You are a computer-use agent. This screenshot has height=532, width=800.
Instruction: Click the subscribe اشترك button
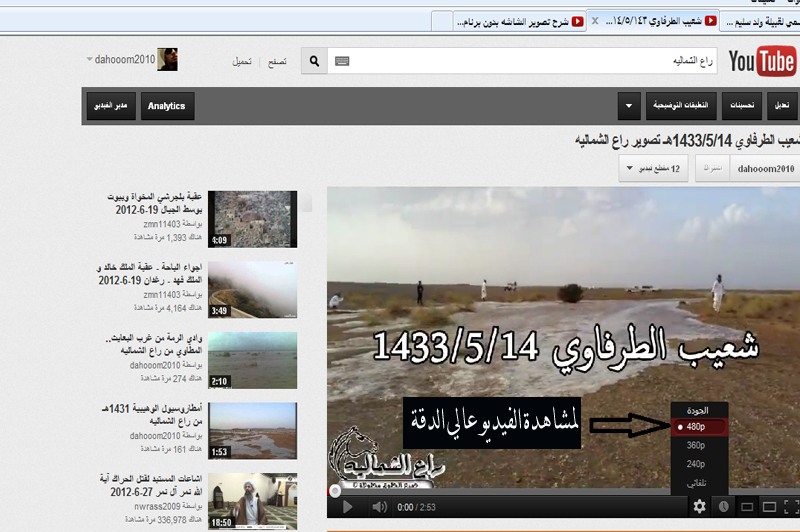[x=713, y=168]
